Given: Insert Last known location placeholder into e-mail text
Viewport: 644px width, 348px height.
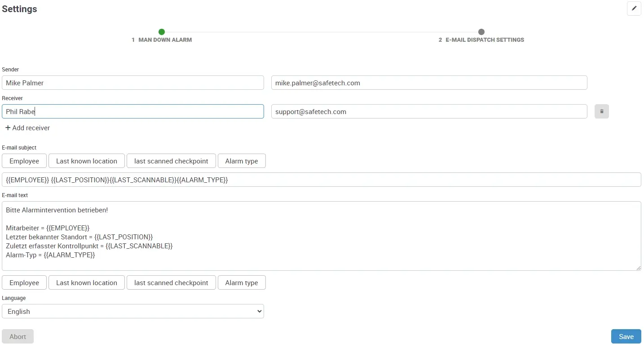Looking at the screenshot, I should tap(86, 282).
